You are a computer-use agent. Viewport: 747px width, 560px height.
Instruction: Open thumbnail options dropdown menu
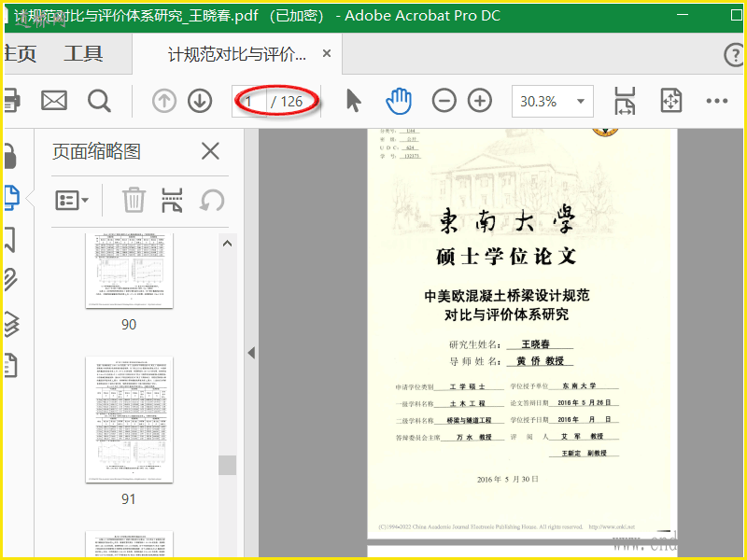click(72, 201)
